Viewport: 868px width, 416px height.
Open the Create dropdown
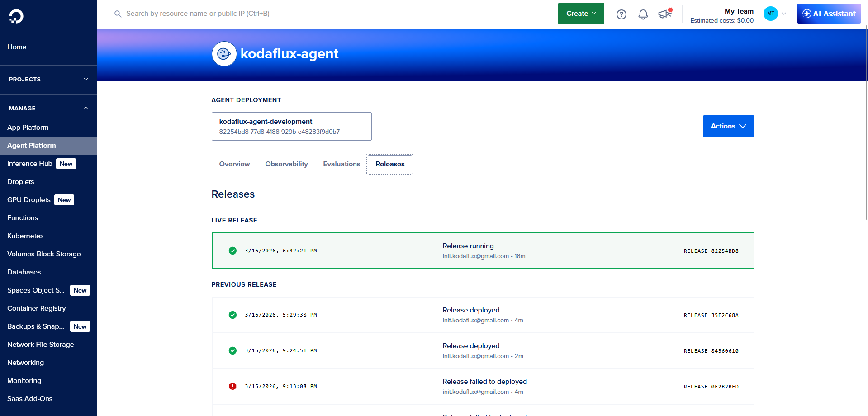click(581, 14)
